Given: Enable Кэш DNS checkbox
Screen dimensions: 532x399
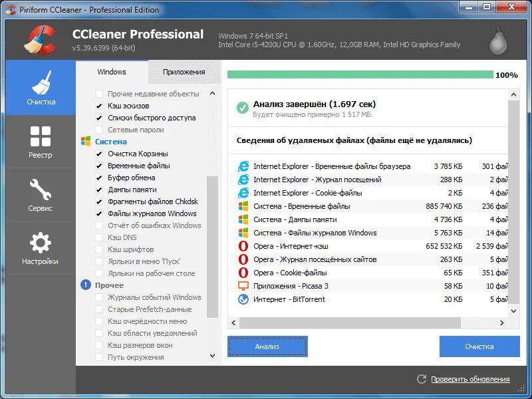Looking at the screenshot, I should coord(99,237).
